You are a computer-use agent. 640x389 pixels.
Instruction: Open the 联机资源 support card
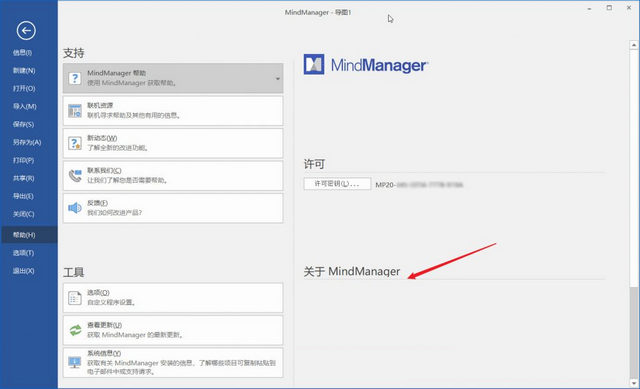[x=173, y=111]
